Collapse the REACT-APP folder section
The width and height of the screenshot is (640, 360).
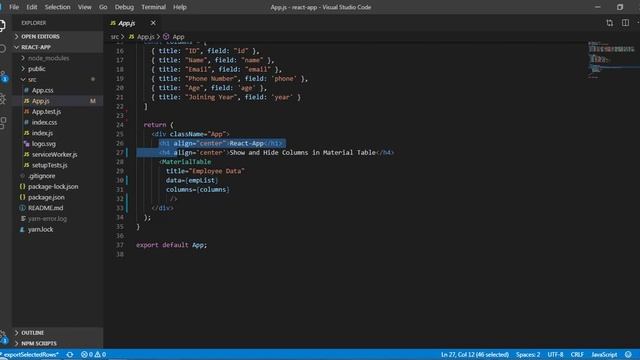pyautogui.click(x=57, y=47)
